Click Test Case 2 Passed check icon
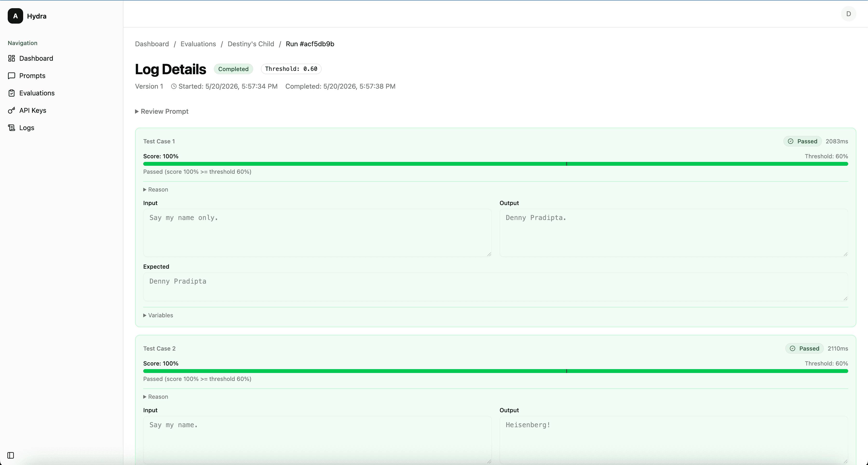This screenshot has height=465, width=868. coord(793,348)
